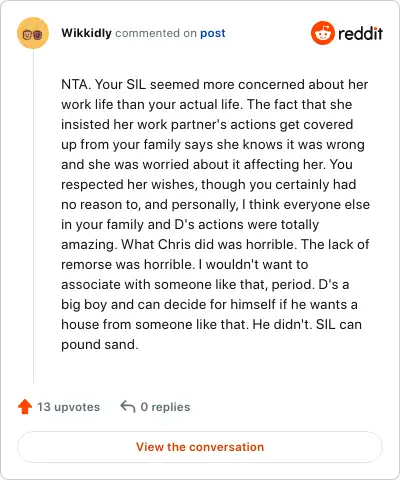Click the Reddit Snoo logo icon
This screenshot has width=400, height=480.
pyautogui.click(x=323, y=33)
